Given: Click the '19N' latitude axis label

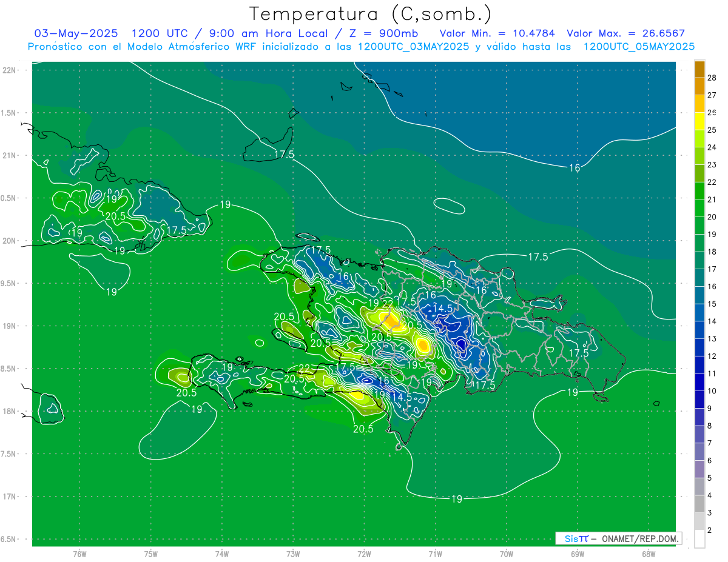Looking at the screenshot, I should pyautogui.click(x=9, y=326).
